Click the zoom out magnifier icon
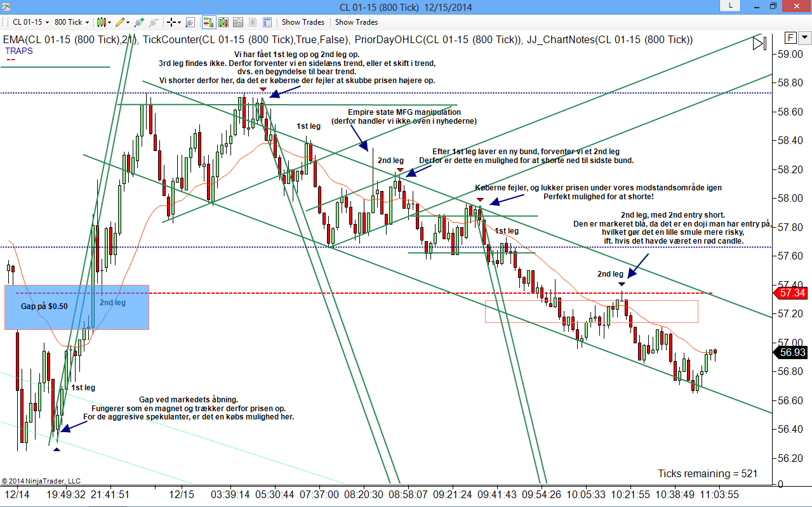This screenshot has width=812, height=507. [153, 22]
